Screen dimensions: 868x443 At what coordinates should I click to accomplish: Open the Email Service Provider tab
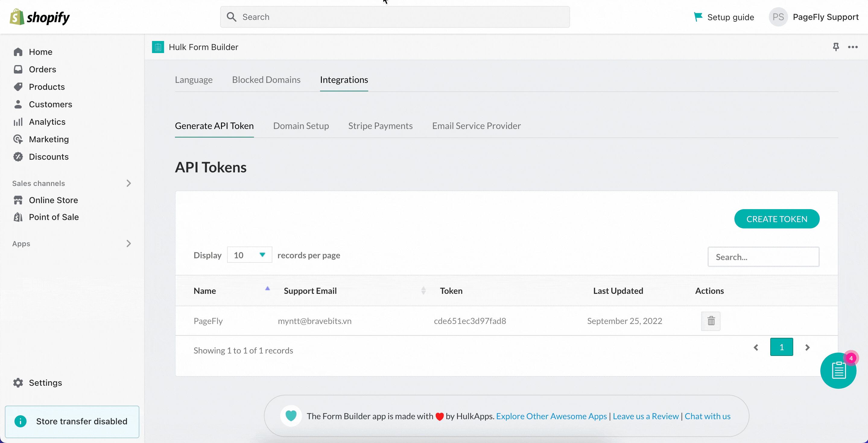477,126
